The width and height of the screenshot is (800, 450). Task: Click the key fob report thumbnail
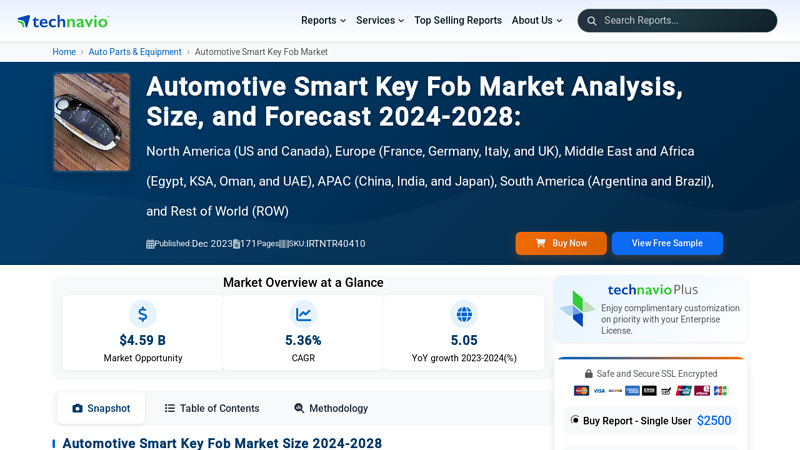(x=92, y=122)
